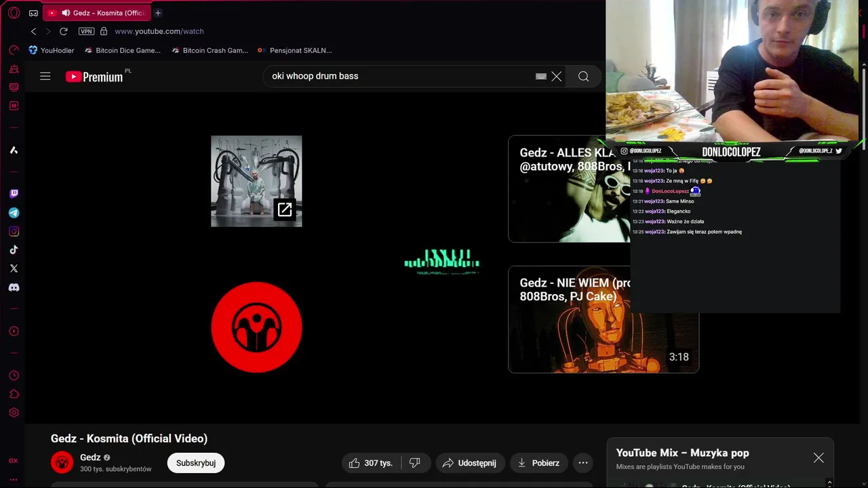Open the Opera GX main menu logo
The image size is (868, 488).
pos(14,13)
